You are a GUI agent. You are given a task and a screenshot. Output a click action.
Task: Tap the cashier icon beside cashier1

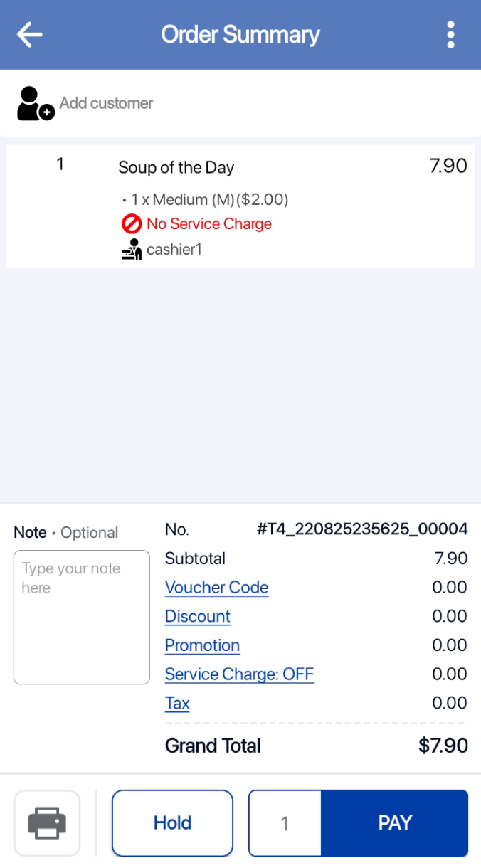(132, 250)
